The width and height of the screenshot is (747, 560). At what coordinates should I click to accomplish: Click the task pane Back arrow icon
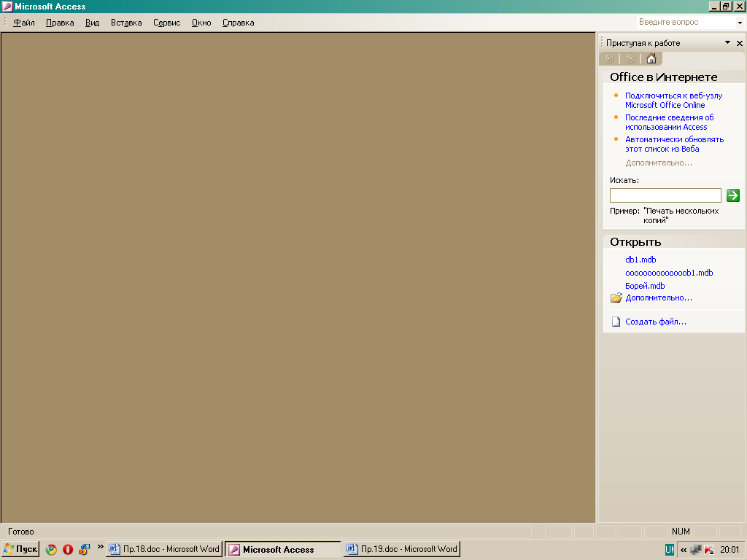click(x=609, y=58)
